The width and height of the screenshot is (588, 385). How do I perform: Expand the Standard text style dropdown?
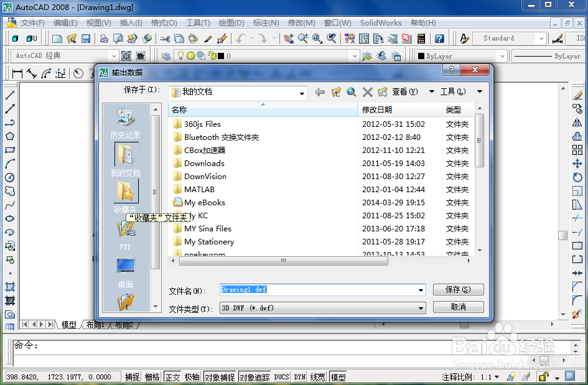(x=541, y=38)
